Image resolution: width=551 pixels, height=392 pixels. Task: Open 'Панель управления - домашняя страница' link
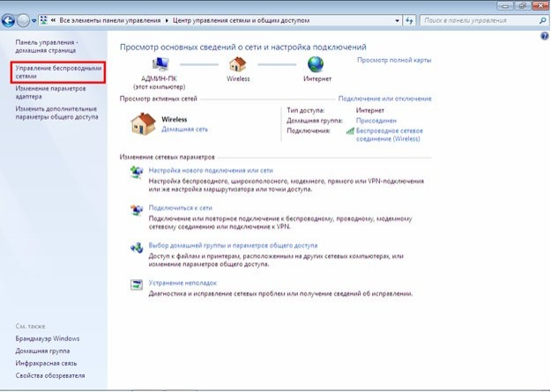point(47,47)
